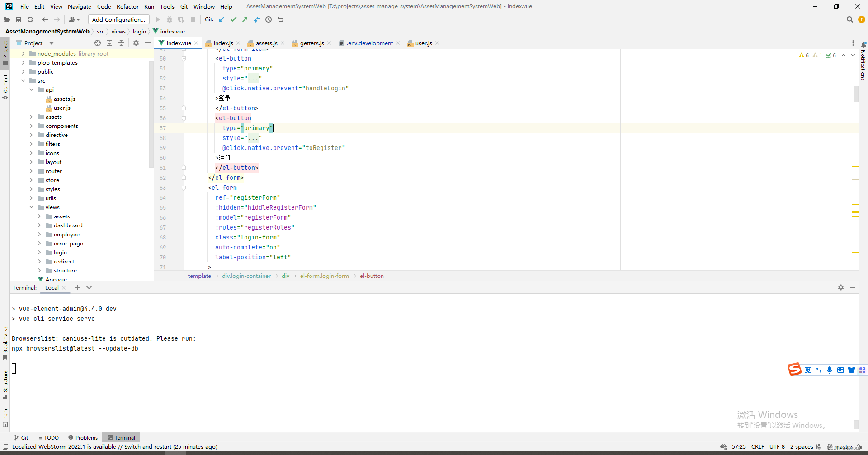The image size is (868, 455).
Task: Switch to the getters.js editor tab
Action: click(x=311, y=43)
